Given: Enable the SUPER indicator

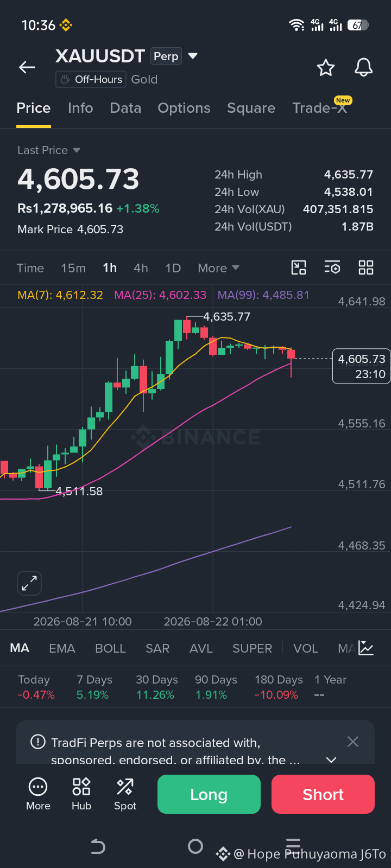Looking at the screenshot, I should point(252,648).
